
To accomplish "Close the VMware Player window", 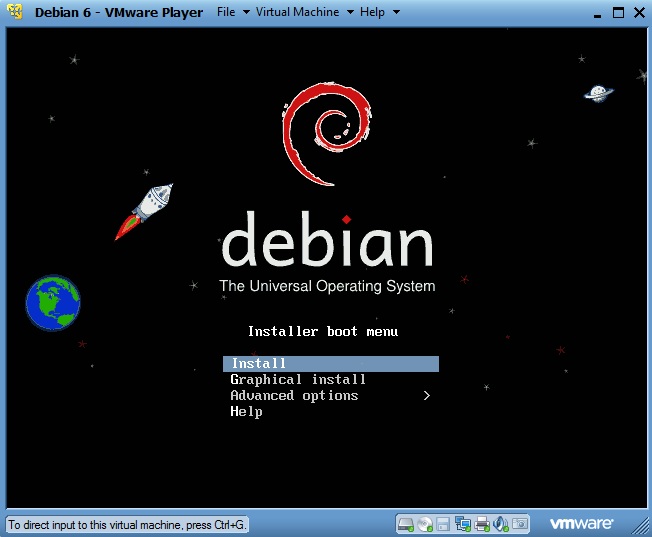I will [x=639, y=12].
